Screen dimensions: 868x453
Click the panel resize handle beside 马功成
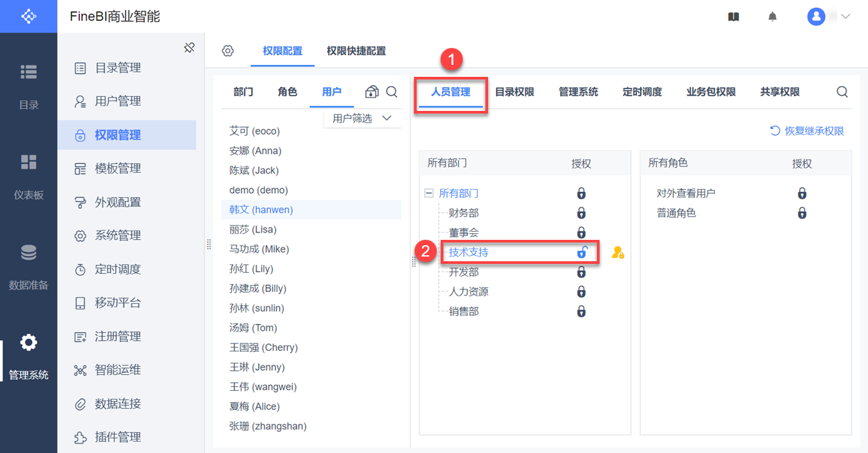209,245
